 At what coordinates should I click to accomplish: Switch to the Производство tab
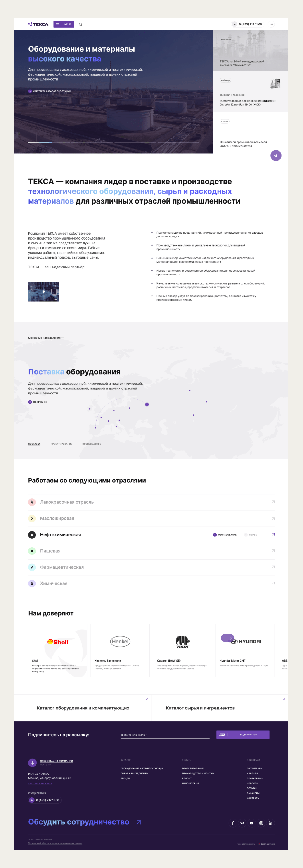click(x=92, y=444)
